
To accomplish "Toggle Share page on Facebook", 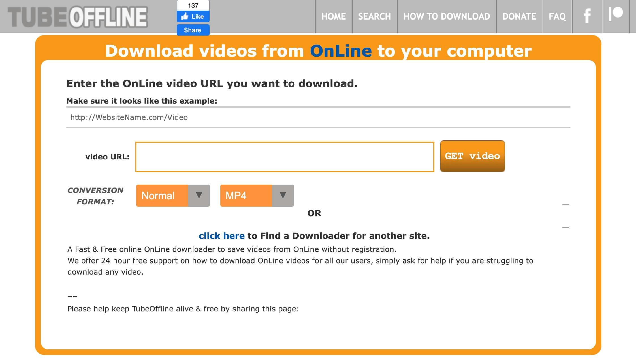I will 192,30.
